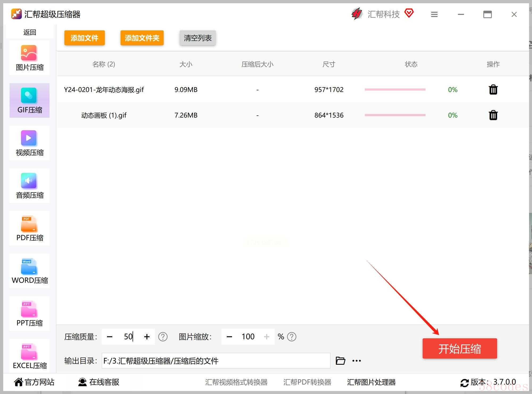
Task: Click 名称 (2) column header
Action: [x=104, y=64]
